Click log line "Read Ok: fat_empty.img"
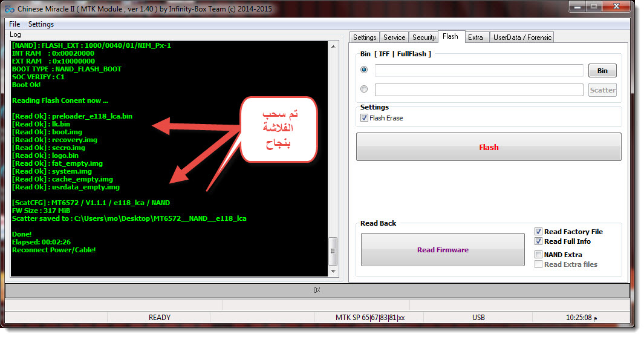The height and width of the screenshot is (337, 644). pos(57,163)
